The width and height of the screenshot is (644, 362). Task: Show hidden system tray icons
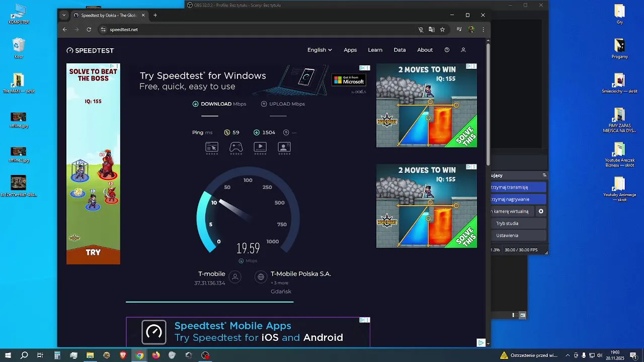click(568, 355)
